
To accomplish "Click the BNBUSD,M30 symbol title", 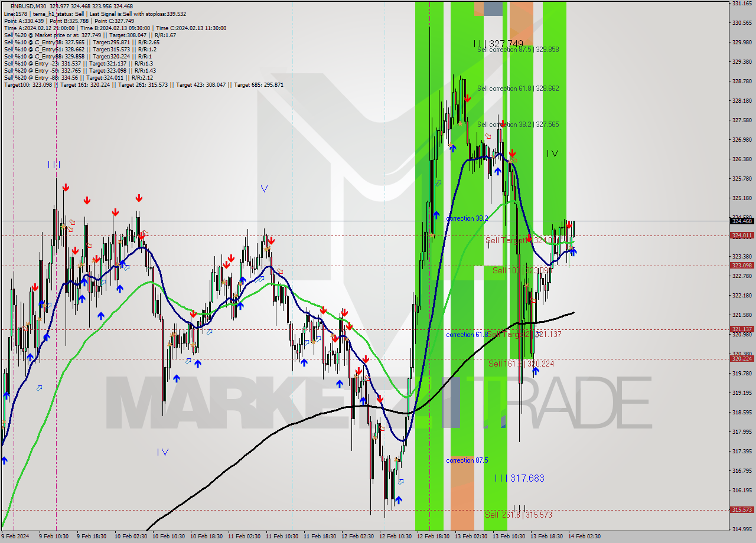I will (27, 5).
